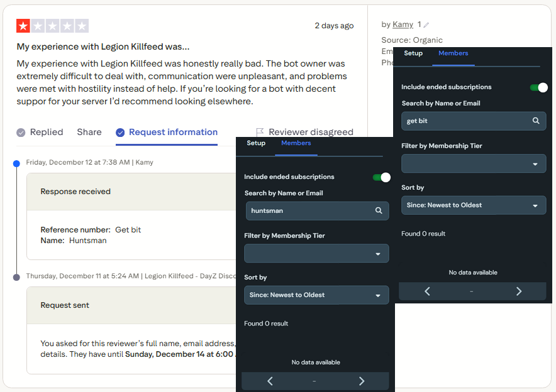The image size is (556, 392).
Task: Click search magnifier in the get bit panel
Action: pyautogui.click(x=536, y=121)
